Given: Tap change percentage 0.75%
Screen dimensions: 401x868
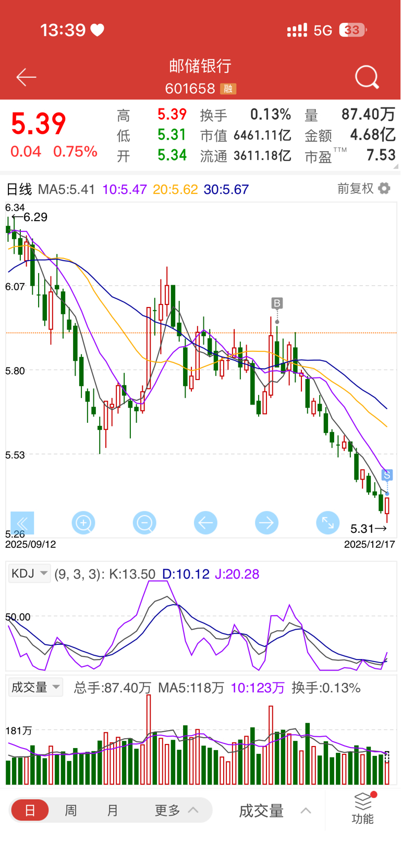Looking at the screenshot, I should point(75,152).
